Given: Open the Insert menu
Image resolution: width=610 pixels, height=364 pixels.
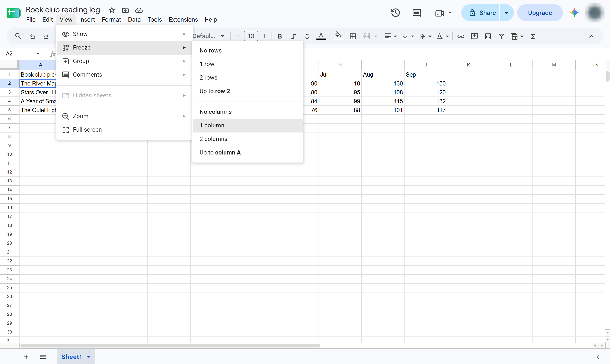Looking at the screenshot, I should click(87, 19).
